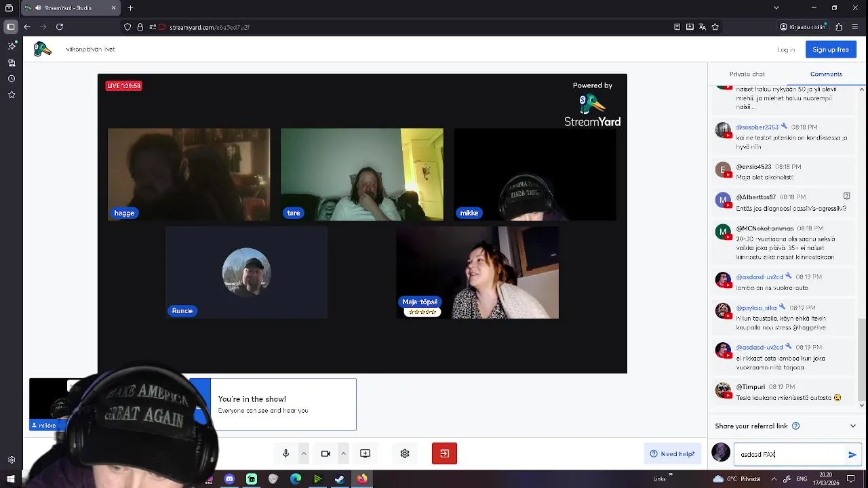The image size is (868, 488).
Task: Switch to the Comments tab
Action: tap(826, 74)
